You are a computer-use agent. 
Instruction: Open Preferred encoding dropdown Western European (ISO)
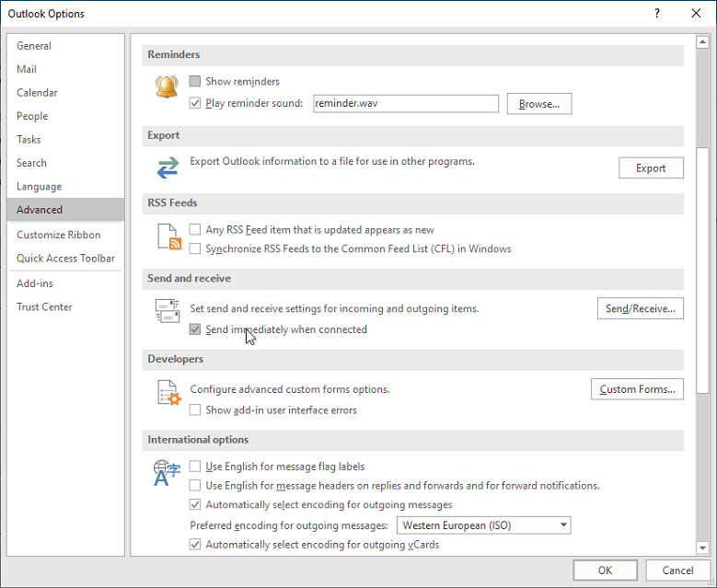[x=484, y=525]
